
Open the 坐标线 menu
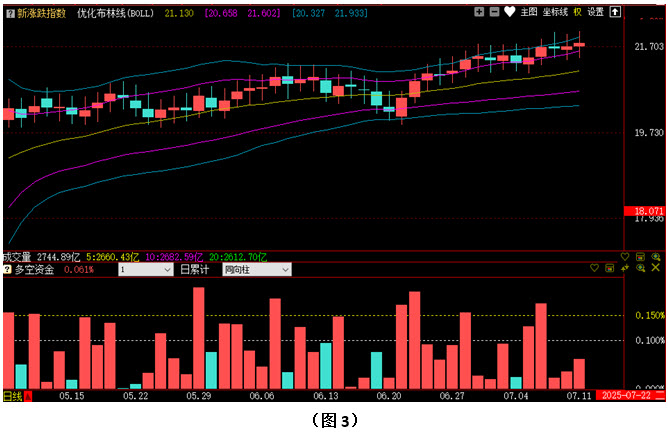tap(555, 12)
